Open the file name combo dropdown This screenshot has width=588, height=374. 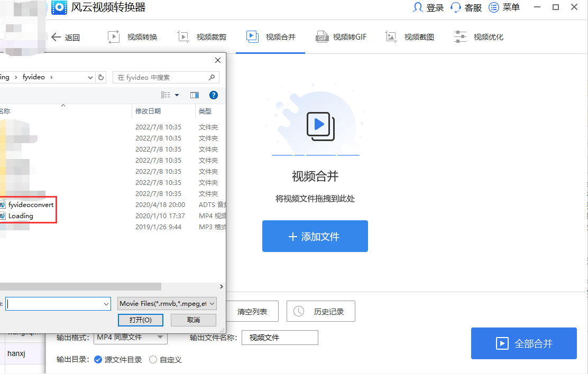click(106, 304)
